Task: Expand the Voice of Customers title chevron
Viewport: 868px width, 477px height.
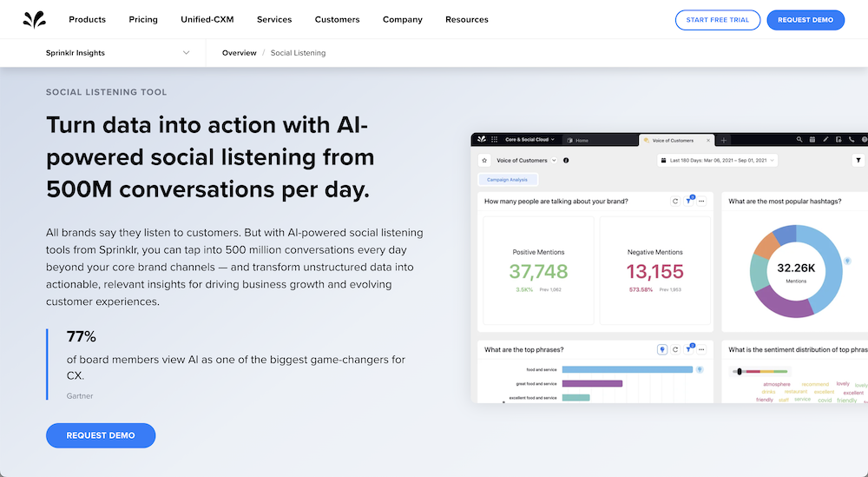Action: (554, 160)
